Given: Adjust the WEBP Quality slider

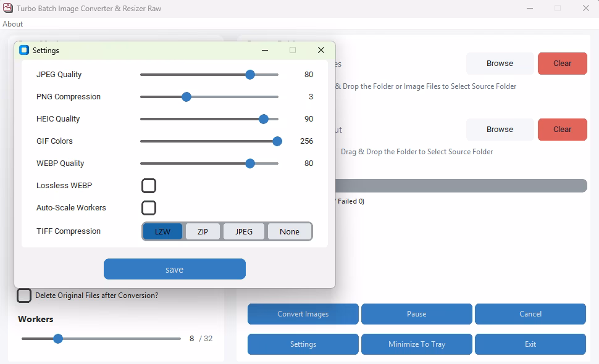Looking at the screenshot, I should pyautogui.click(x=209, y=163).
